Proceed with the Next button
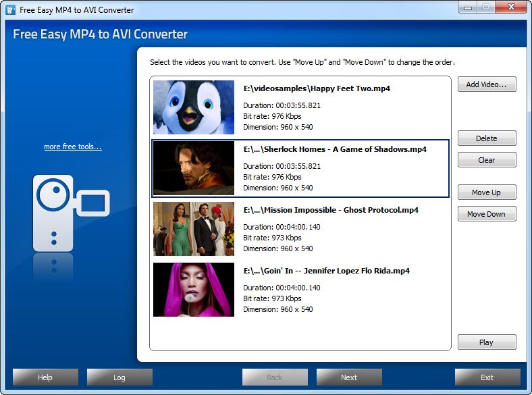This screenshot has width=532, height=395. pos(349,377)
